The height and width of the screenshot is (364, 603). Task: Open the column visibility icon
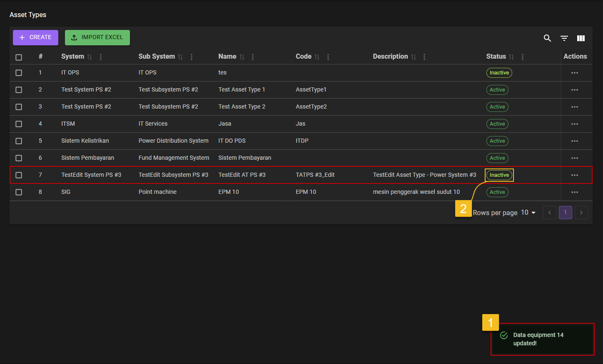point(581,38)
